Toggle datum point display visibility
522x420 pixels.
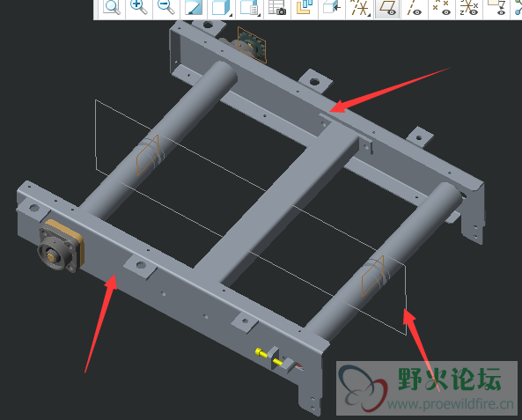tap(441, 7)
